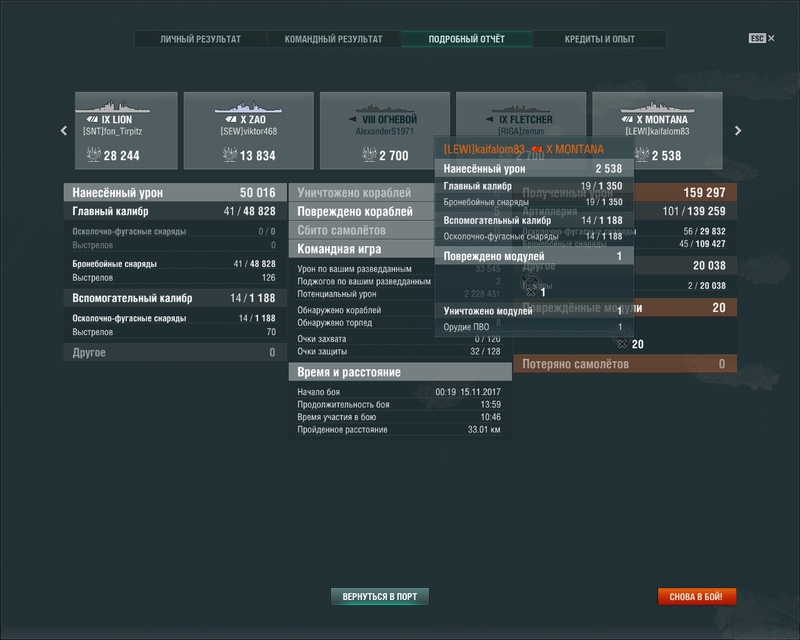
Task: Close the report with the ESC button
Action: click(761, 38)
